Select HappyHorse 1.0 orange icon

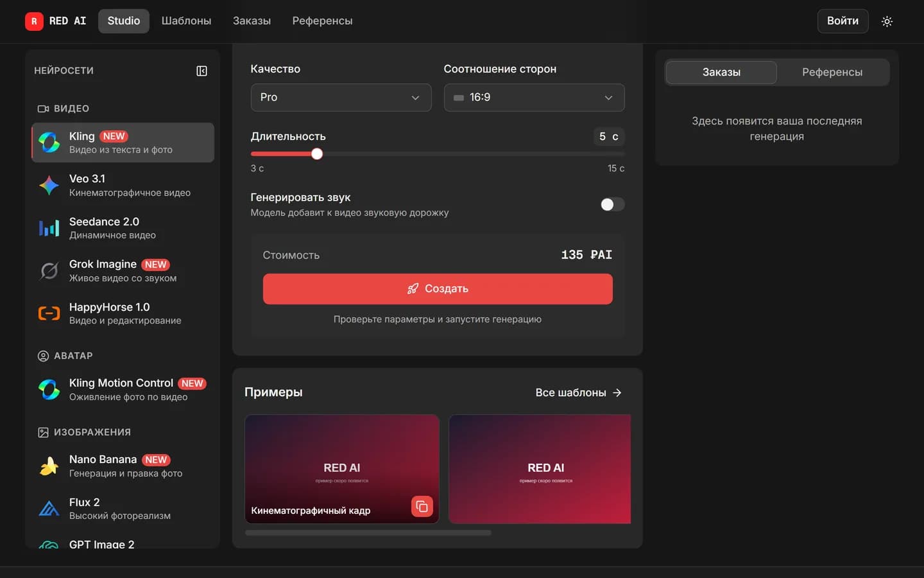(49, 313)
